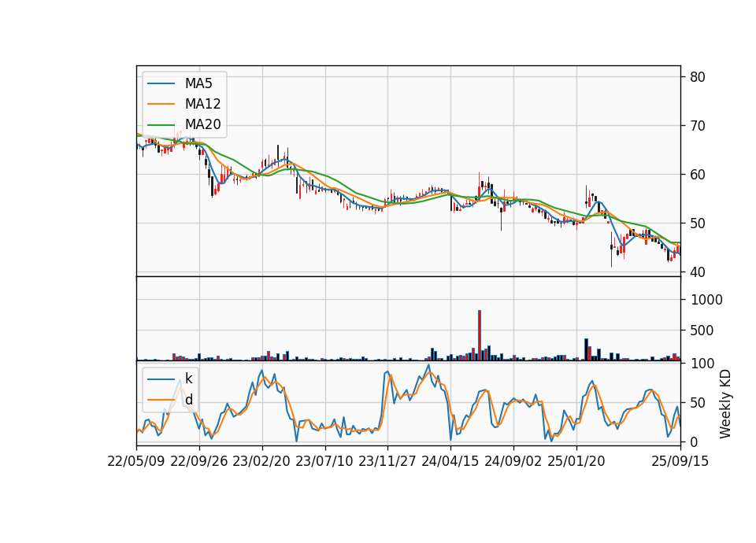Click the d legend label in KD panel
Image resolution: width=756 pixels, height=543 pixels.
189,400
